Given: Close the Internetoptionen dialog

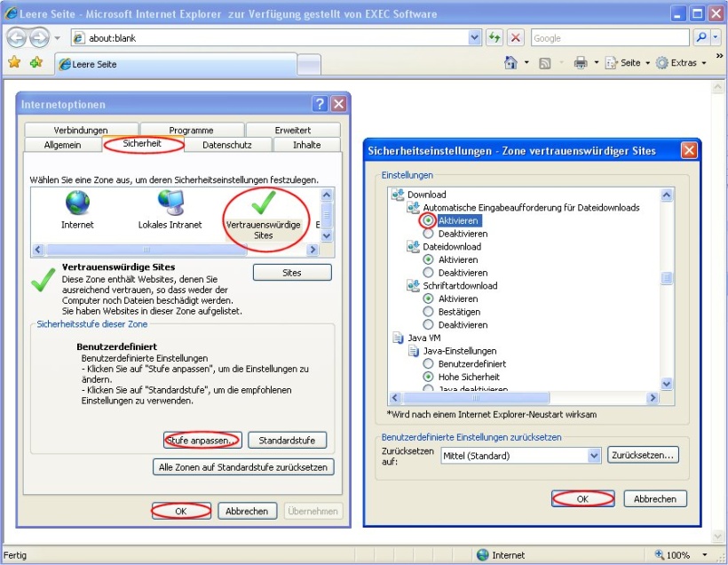Looking at the screenshot, I should (339, 104).
